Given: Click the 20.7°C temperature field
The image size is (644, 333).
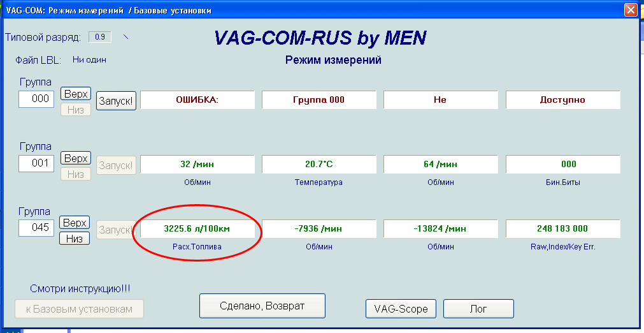Looking at the screenshot, I should point(318,164).
